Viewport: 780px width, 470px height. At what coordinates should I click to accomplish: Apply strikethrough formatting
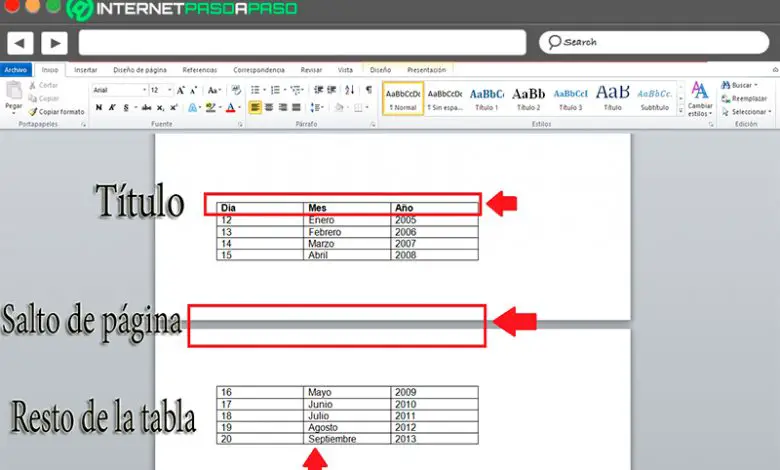click(146, 107)
